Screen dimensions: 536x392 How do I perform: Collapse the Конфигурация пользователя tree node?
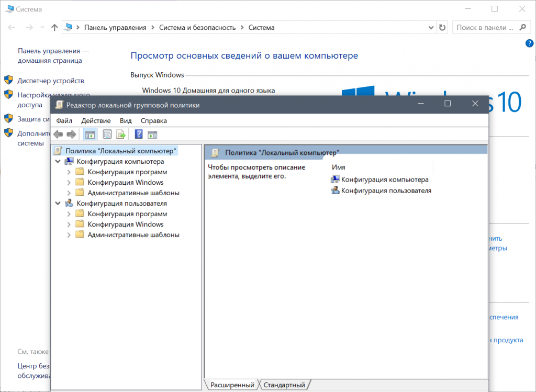(58, 204)
